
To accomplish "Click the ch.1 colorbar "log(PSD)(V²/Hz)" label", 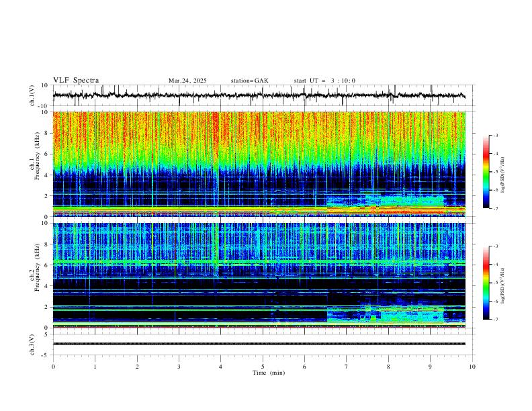I will point(502,175).
